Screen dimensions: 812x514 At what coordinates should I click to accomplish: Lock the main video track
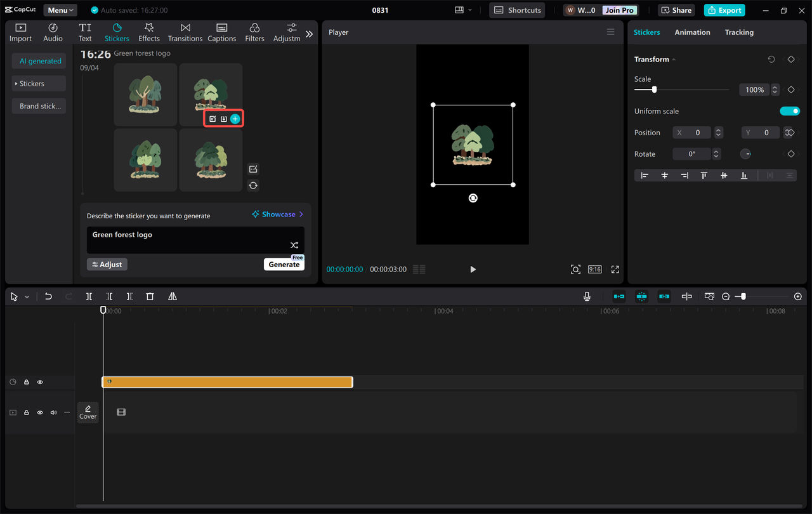26,412
